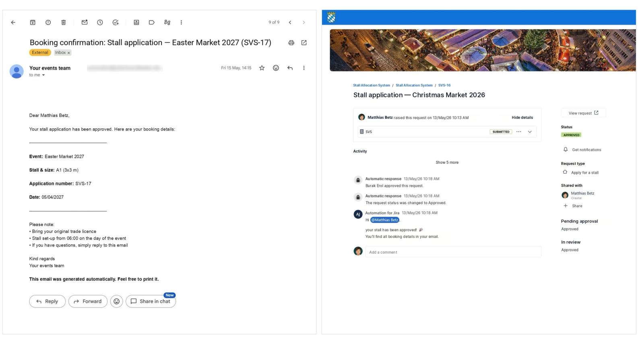Mark the email as unread
The width and height of the screenshot is (644, 347).
pyautogui.click(x=85, y=23)
